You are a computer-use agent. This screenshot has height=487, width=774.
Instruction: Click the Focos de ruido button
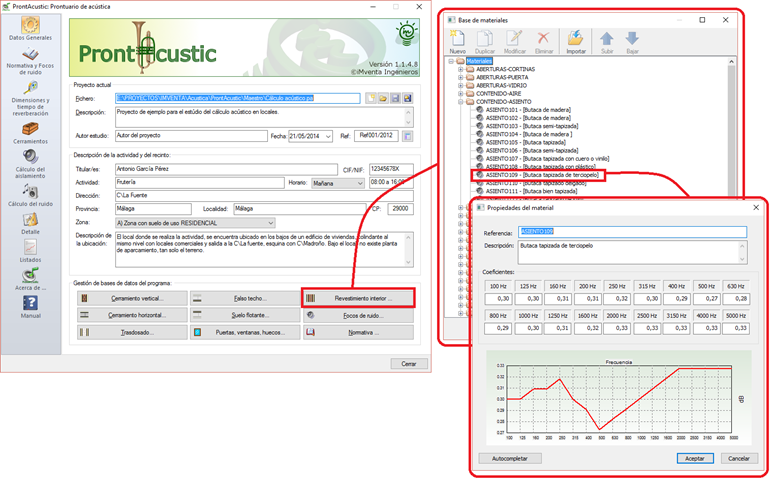pyautogui.click(x=358, y=315)
